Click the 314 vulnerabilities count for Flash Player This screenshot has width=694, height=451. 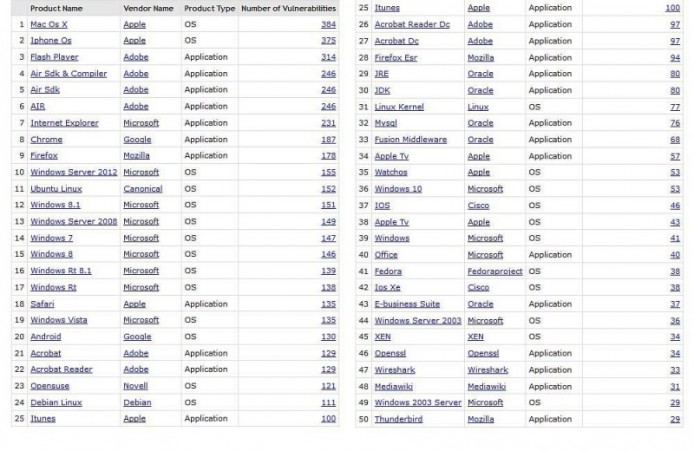tap(329, 57)
